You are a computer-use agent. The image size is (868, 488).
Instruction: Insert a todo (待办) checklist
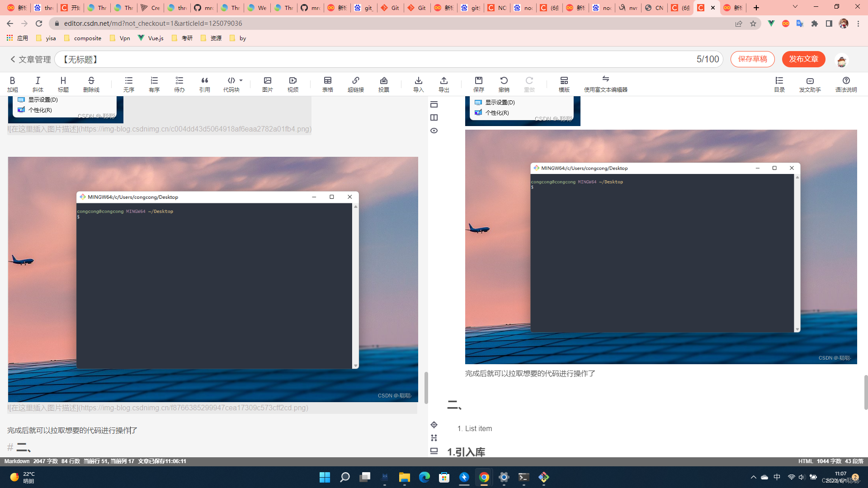coord(179,84)
